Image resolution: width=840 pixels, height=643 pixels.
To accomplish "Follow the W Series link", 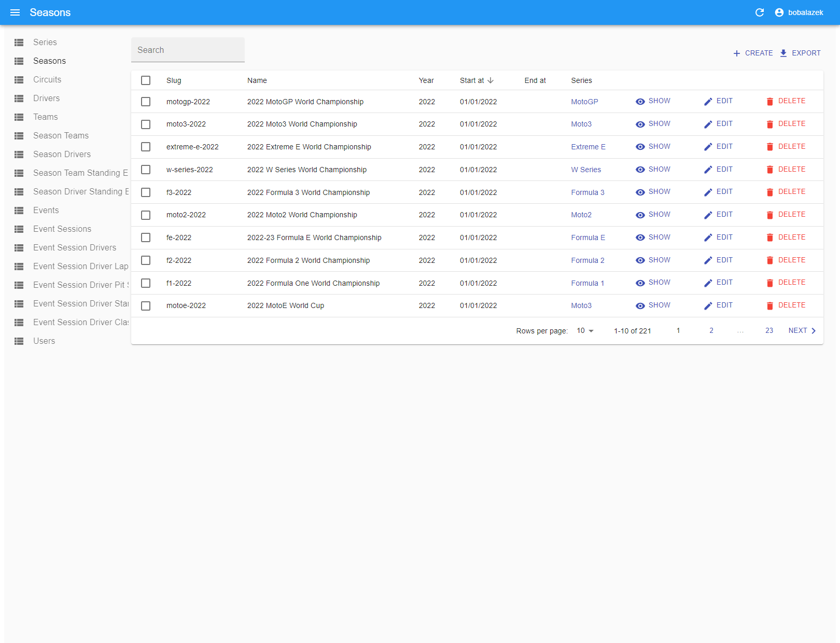I will coord(586,170).
